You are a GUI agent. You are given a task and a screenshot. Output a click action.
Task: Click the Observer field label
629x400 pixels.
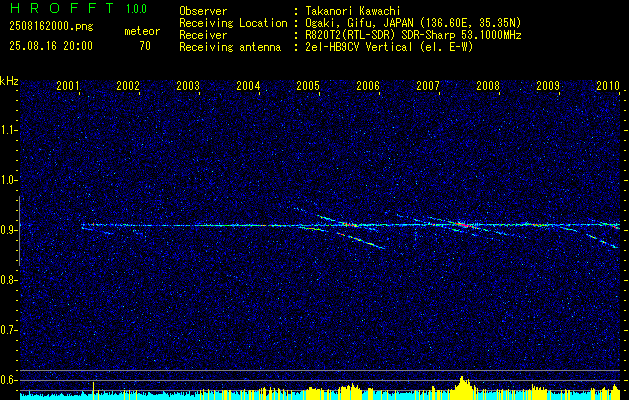coord(203,11)
